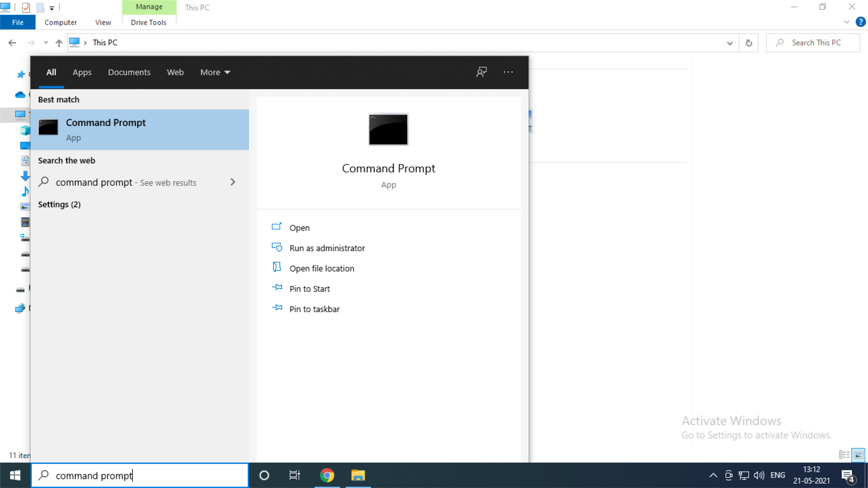868x488 pixels.
Task: Open the Music folder in the navigation pane
Action: point(25,191)
